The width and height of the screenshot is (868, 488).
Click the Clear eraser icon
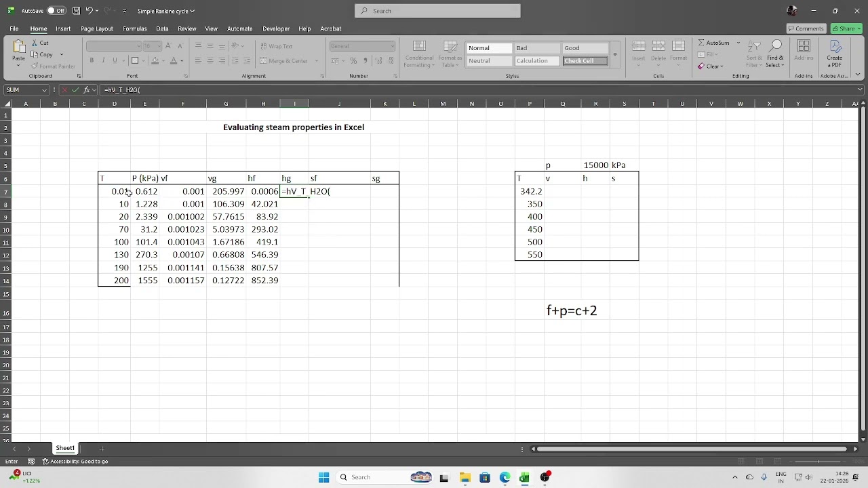pos(701,66)
